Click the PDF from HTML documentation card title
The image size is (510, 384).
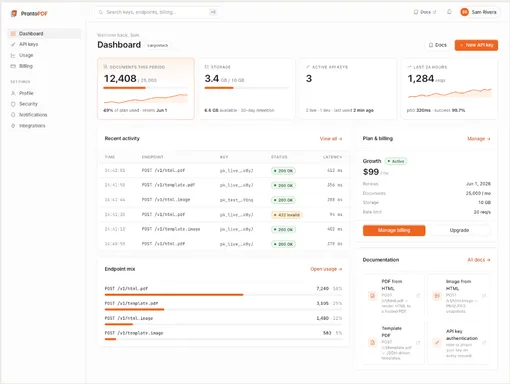coord(392,285)
